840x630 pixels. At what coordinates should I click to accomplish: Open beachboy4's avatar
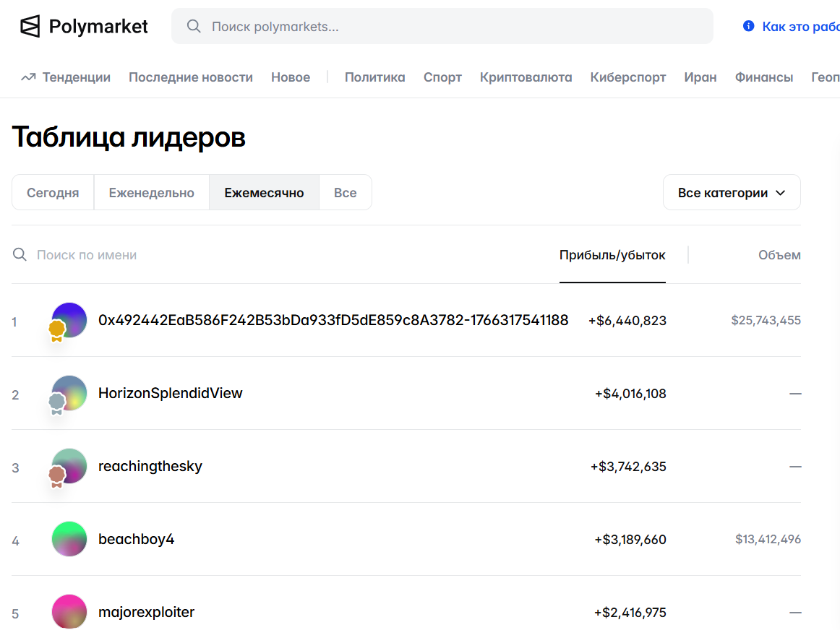(x=69, y=539)
